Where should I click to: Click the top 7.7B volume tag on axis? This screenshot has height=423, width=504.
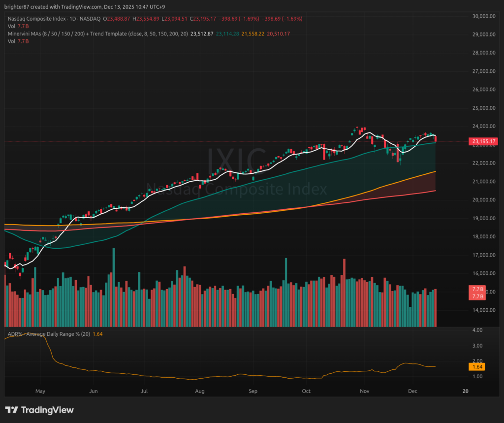(x=477, y=289)
